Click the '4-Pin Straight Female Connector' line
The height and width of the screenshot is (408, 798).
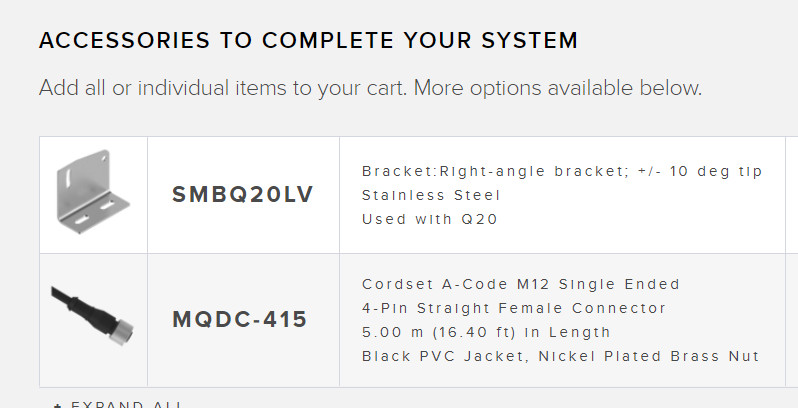(x=514, y=308)
